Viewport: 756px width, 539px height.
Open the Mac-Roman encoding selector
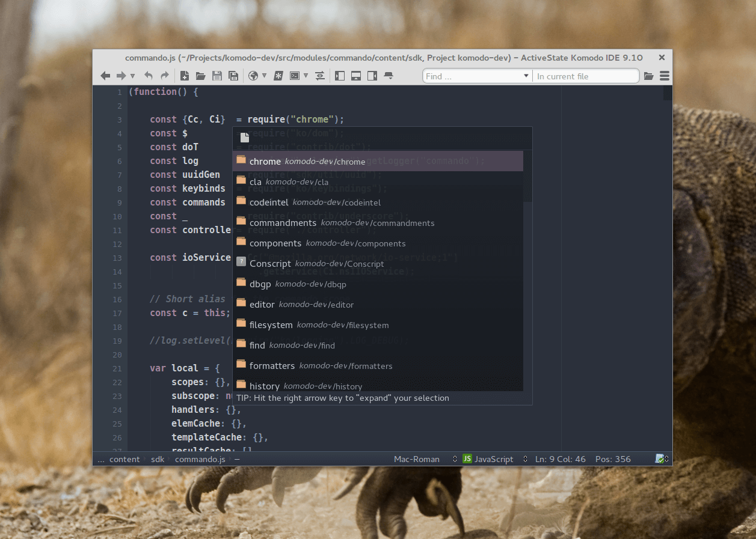(417, 459)
